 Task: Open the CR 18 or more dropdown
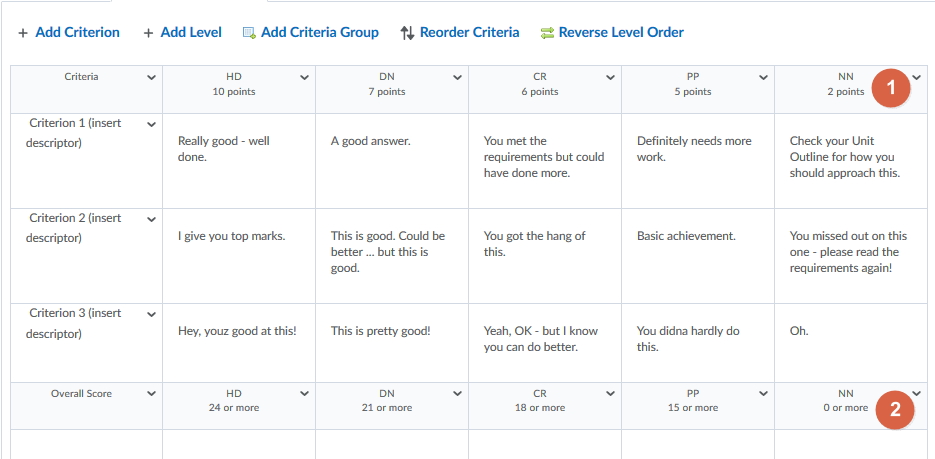point(610,393)
